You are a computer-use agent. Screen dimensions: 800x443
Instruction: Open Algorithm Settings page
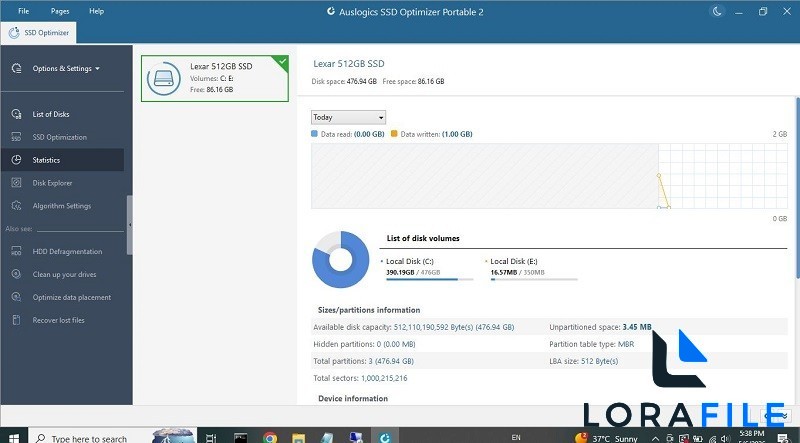click(62, 206)
